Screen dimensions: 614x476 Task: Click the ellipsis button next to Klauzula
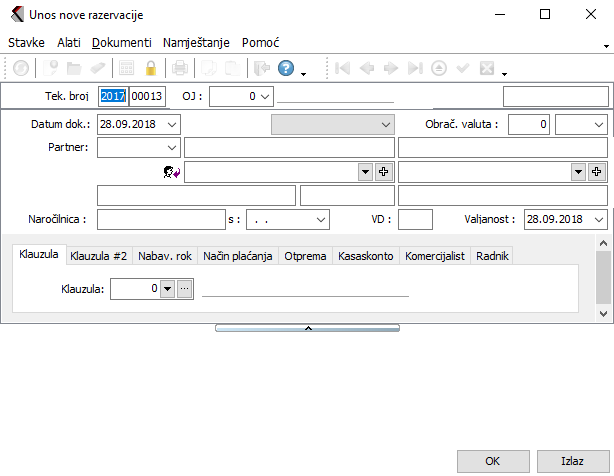click(x=184, y=289)
